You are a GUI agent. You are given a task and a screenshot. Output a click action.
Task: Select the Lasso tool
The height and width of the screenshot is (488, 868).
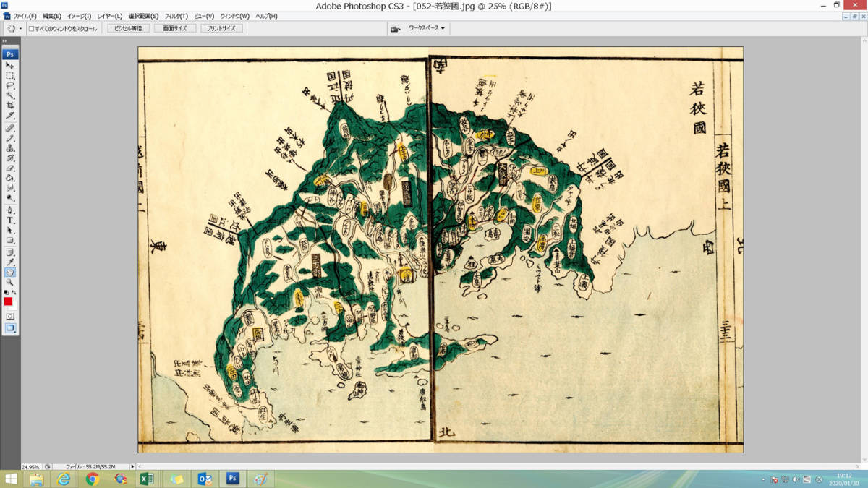click(x=10, y=85)
